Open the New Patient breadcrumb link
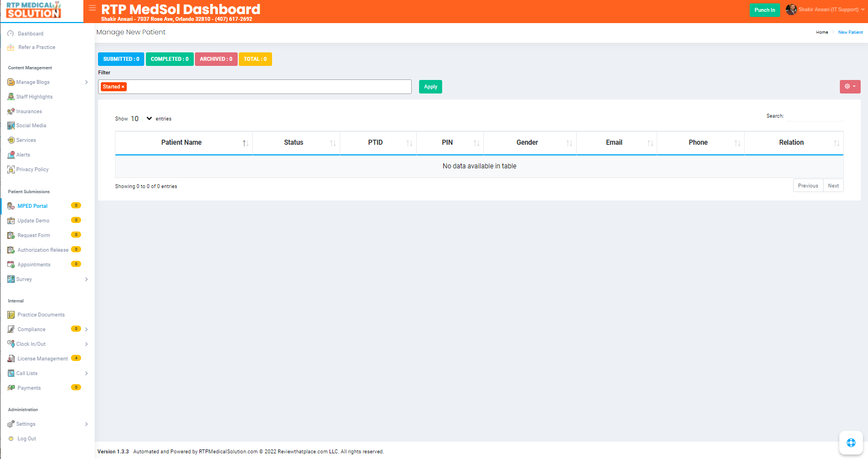This screenshot has height=459, width=868. pos(850,32)
